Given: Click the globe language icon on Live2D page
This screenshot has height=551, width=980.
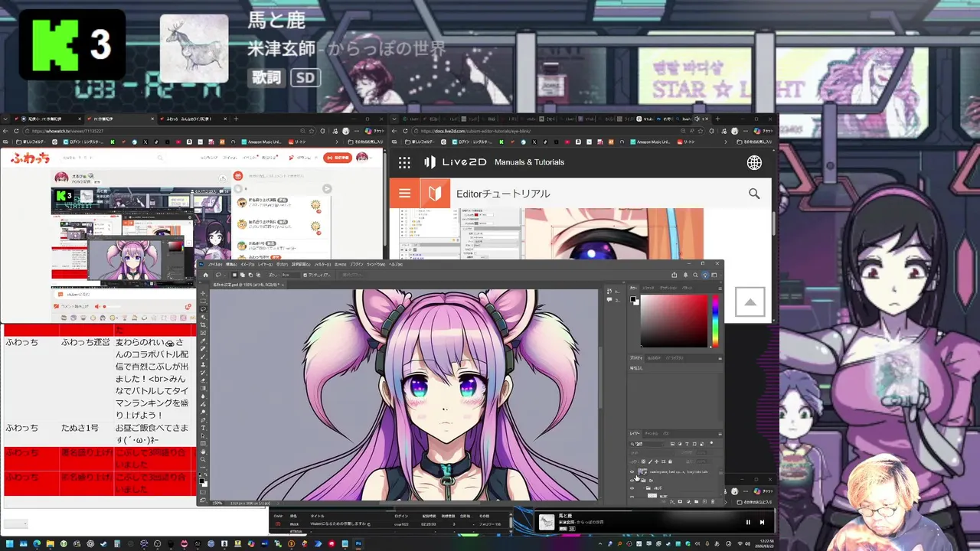Looking at the screenshot, I should 754,162.
